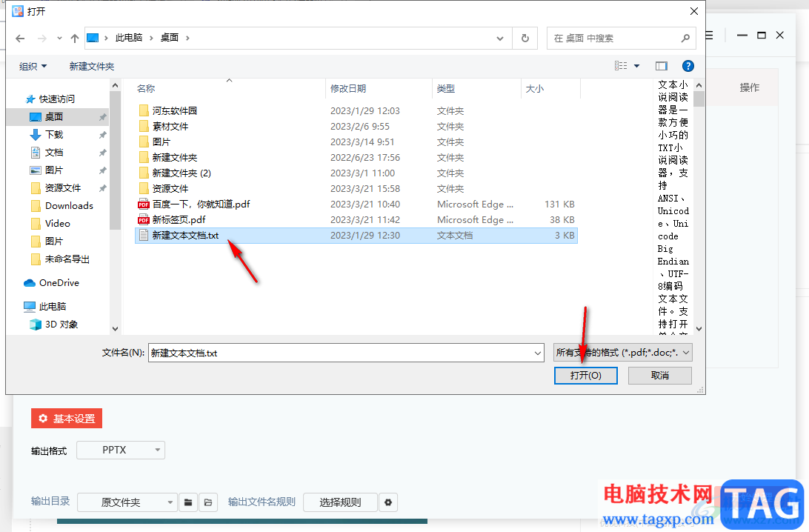809x532 pixels.
Task: Click the 基本设置 button in the converter window
Action: click(x=67, y=419)
